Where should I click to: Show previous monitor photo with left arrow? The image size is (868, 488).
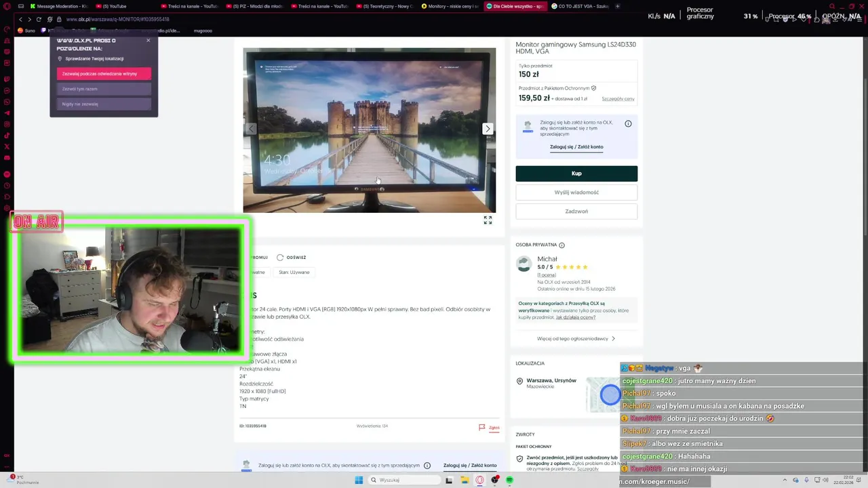pyautogui.click(x=251, y=129)
